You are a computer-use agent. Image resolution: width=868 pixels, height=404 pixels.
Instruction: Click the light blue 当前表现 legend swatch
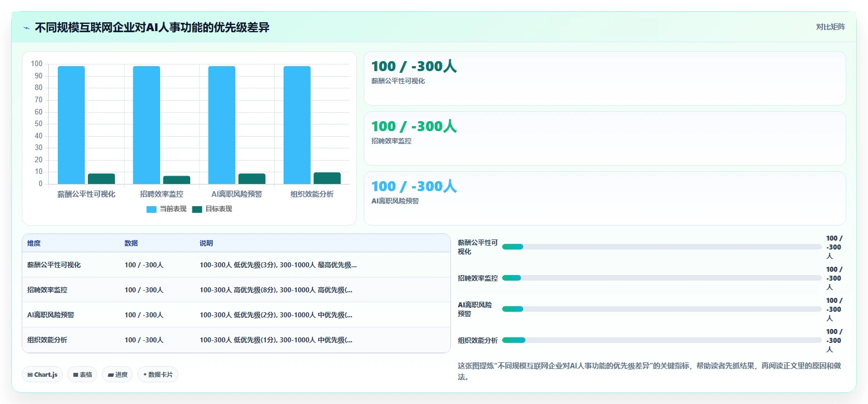[152, 210]
